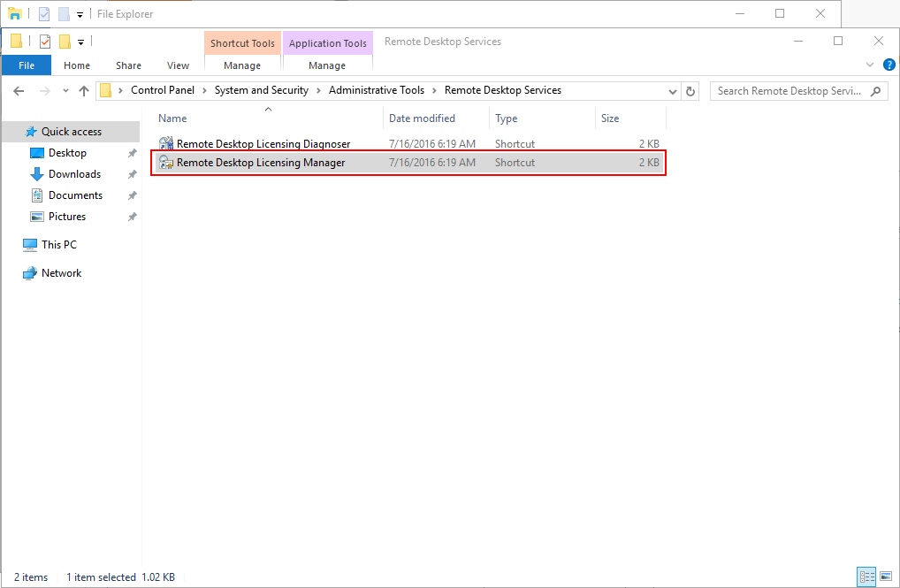Click the Properties quick access toolbar icon
Viewport: 900px width, 588px height.
45,42
